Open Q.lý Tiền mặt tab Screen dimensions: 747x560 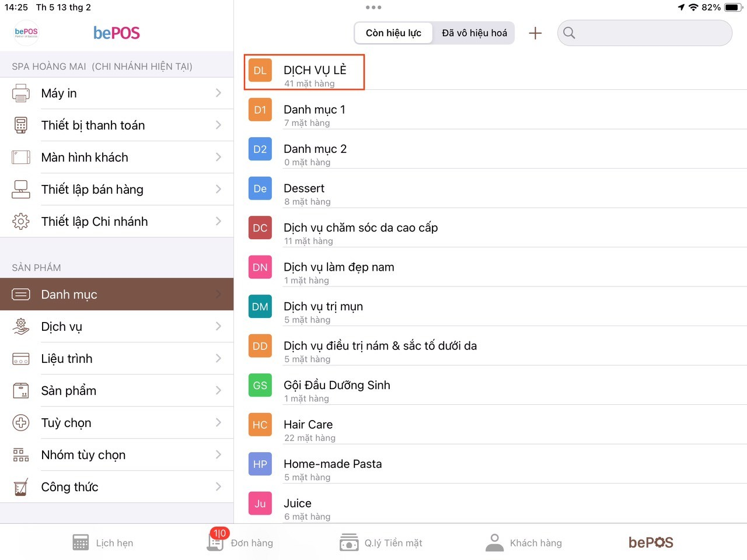tap(381, 542)
